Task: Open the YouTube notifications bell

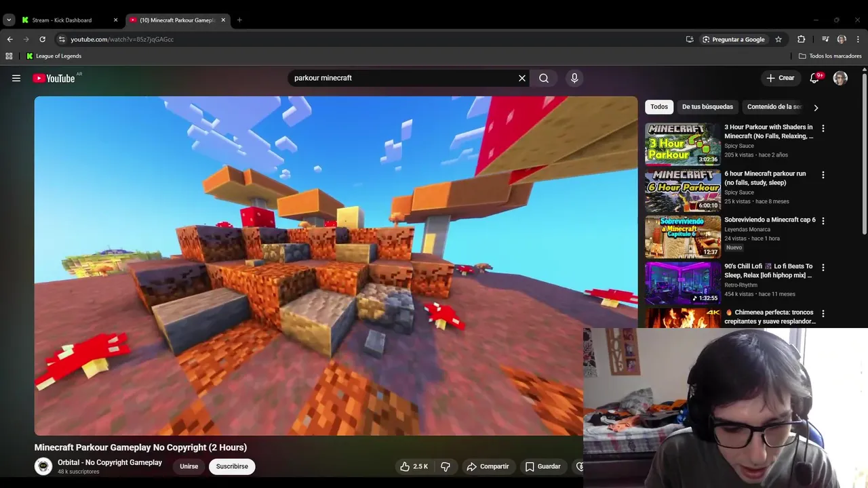Action: click(814, 78)
